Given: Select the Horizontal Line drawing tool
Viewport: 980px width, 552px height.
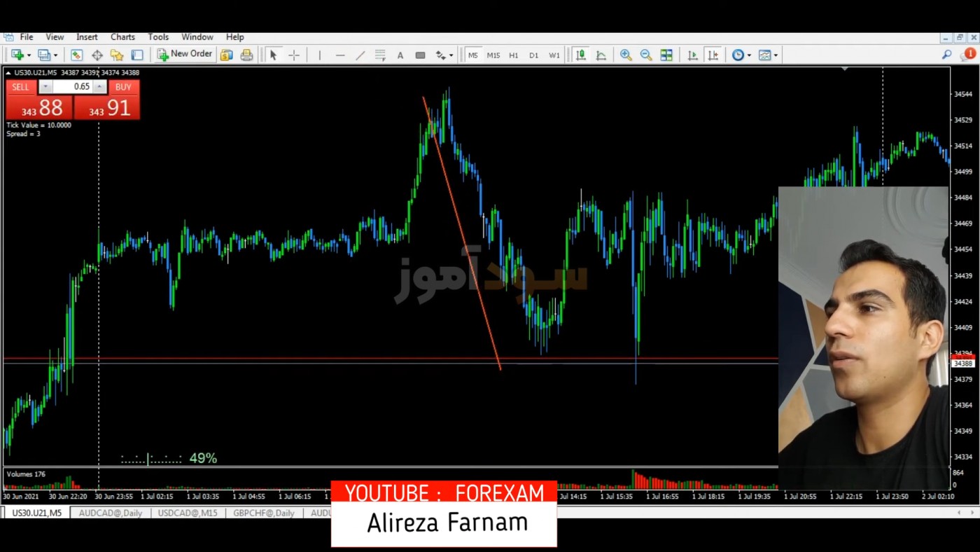Looking at the screenshot, I should [x=340, y=55].
